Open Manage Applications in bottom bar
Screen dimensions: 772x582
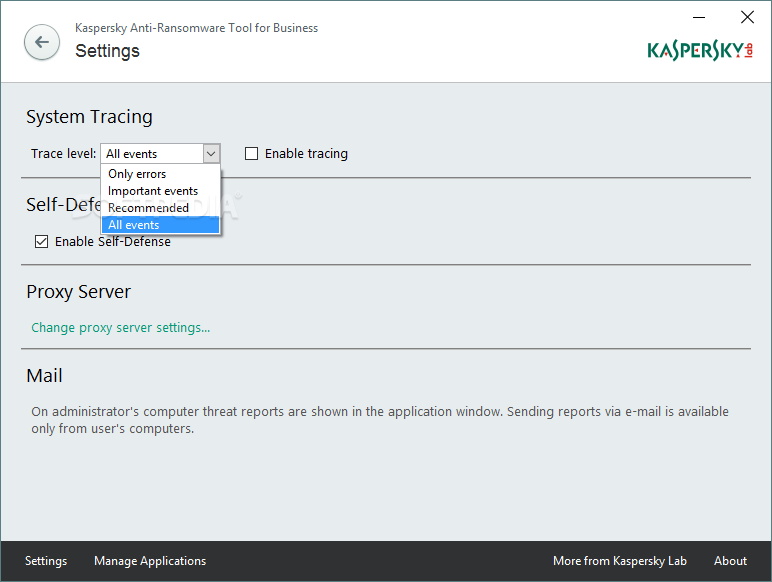(150, 561)
